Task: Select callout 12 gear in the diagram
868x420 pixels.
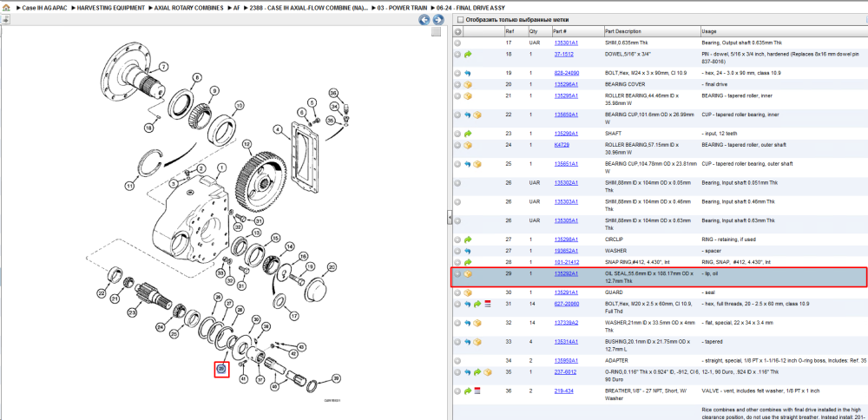Action: pos(247,143)
